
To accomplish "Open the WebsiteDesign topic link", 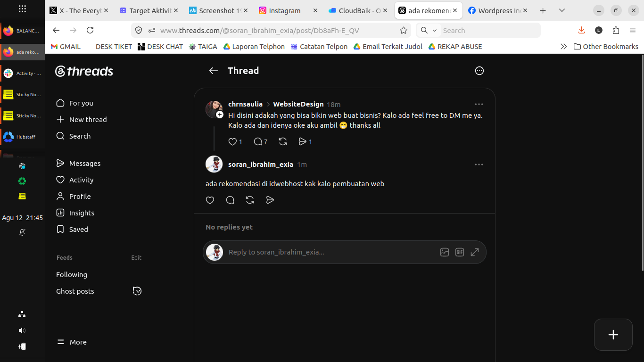I will (298, 104).
